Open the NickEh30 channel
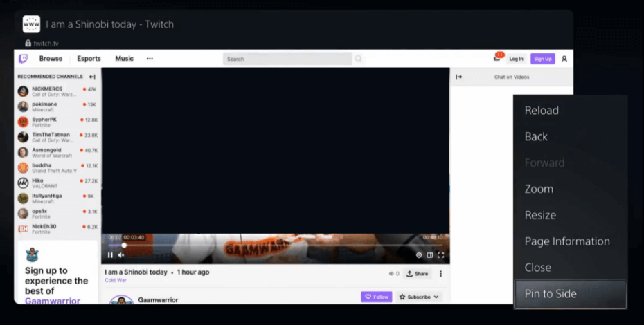This screenshot has height=325, width=644. (x=57, y=229)
